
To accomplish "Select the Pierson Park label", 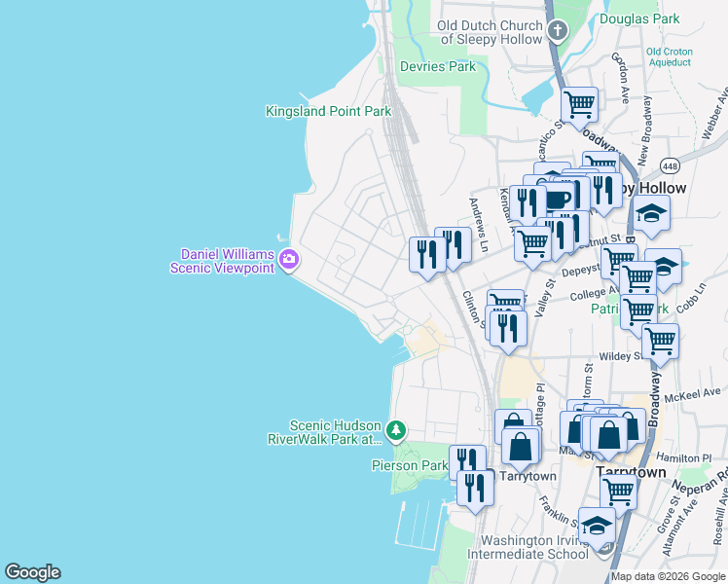I will (x=410, y=465).
